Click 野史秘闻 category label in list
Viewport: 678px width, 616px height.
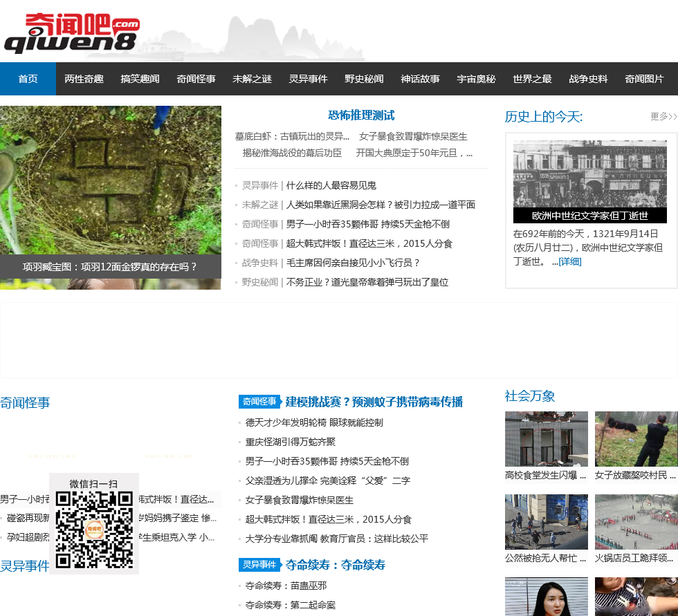[260, 282]
